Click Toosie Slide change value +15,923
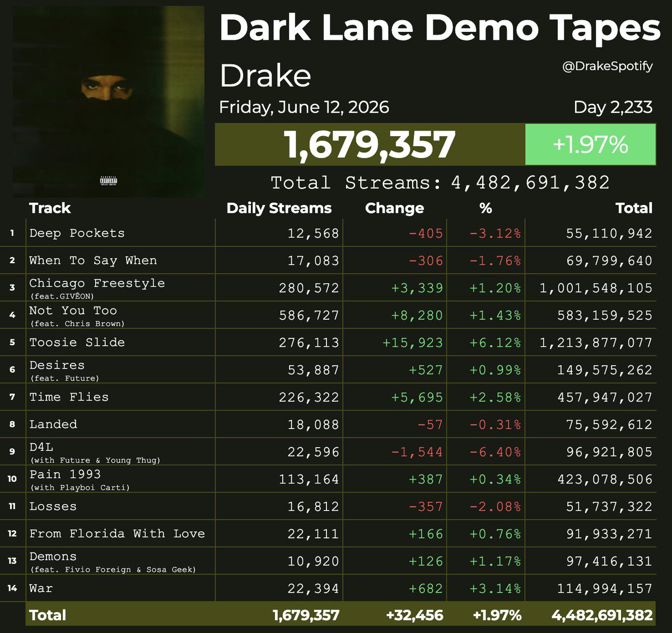 [x=413, y=342]
